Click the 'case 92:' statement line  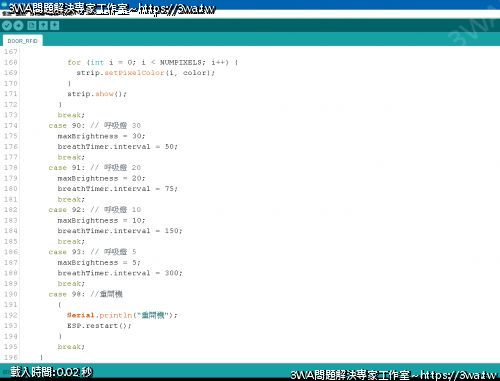[95, 210]
